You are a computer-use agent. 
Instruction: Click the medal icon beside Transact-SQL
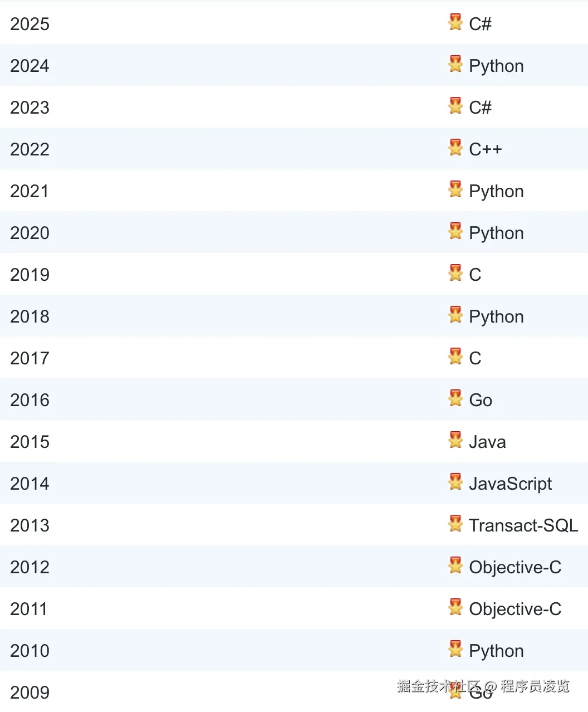pos(455,524)
